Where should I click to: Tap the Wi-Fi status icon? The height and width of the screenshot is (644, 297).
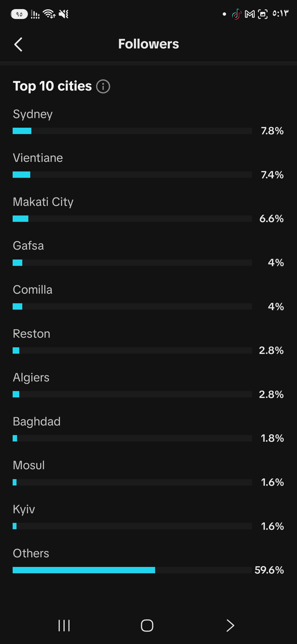pos(49,14)
